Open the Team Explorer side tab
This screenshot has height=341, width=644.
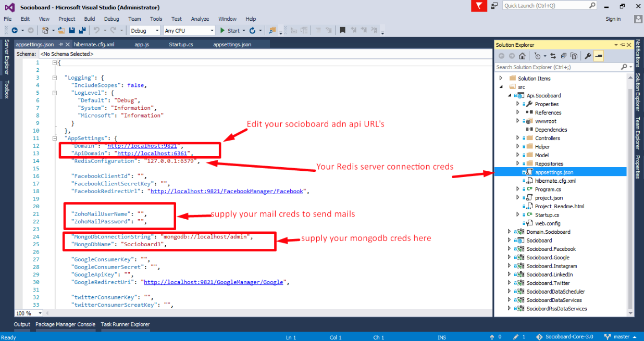click(x=638, y=133)
